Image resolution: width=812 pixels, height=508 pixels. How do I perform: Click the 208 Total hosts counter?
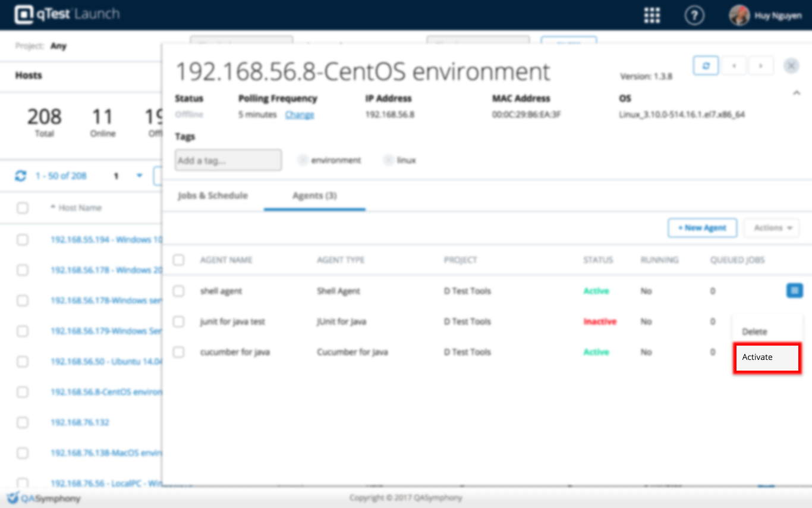(44, 122)
